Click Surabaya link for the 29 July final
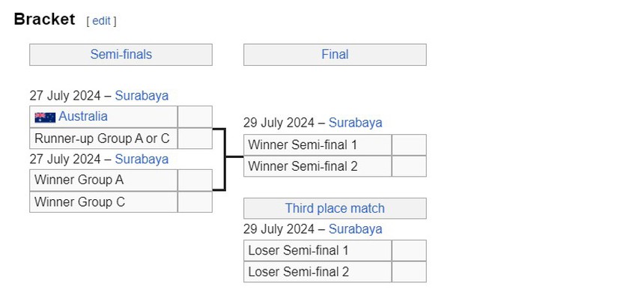Viewport: 644px width, 304px height. [355, 122]
